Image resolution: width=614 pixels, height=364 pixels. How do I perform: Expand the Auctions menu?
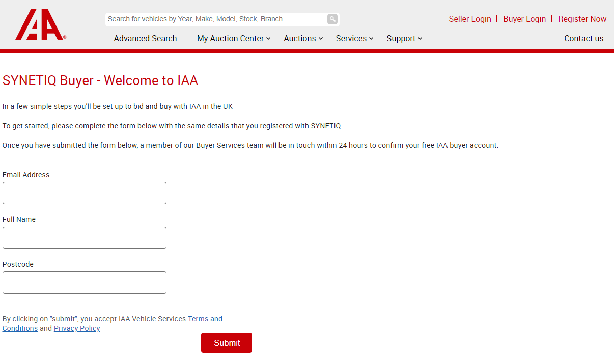pos(300,38)
